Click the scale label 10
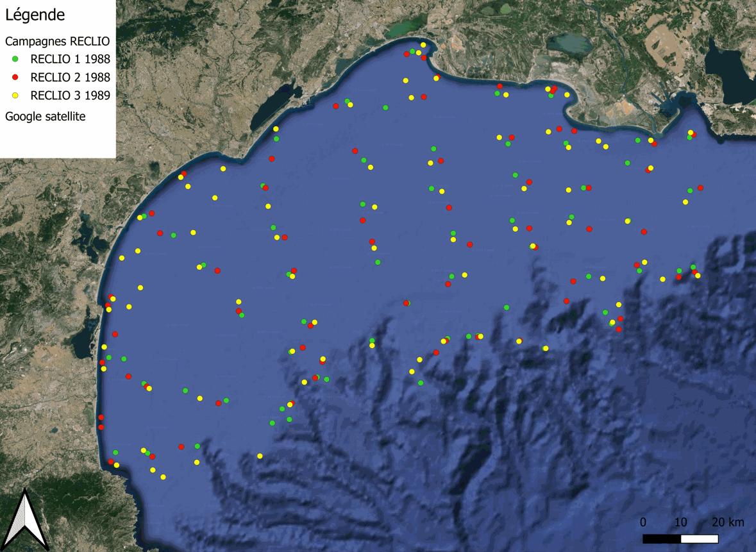 (x=680, y=522)
